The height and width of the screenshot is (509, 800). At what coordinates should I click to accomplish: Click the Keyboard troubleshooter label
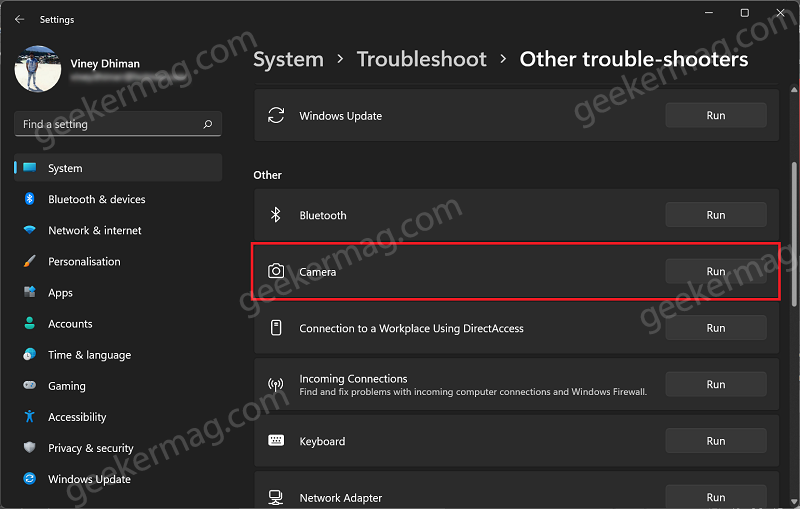pyautogui.click(x=322, y=441)
